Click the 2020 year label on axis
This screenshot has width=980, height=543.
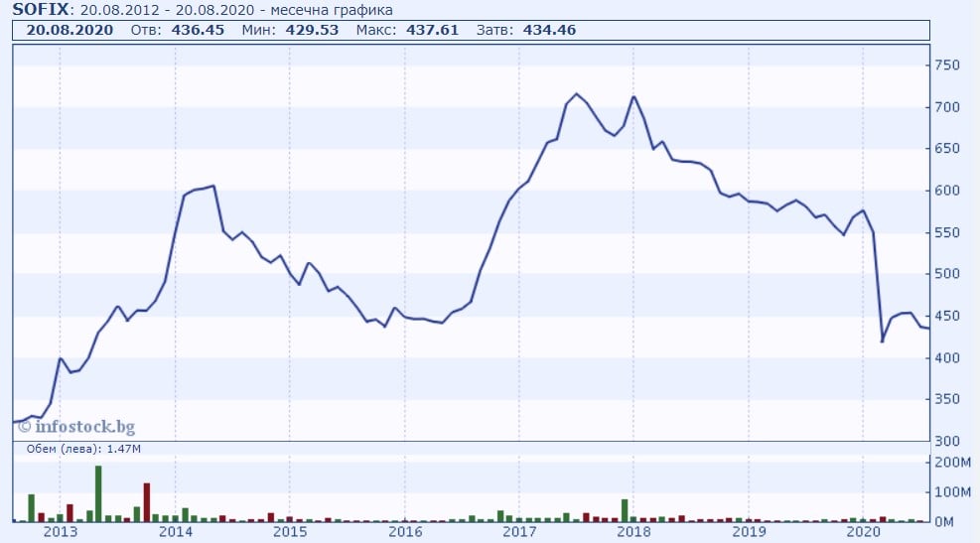[x=863, y=532]
